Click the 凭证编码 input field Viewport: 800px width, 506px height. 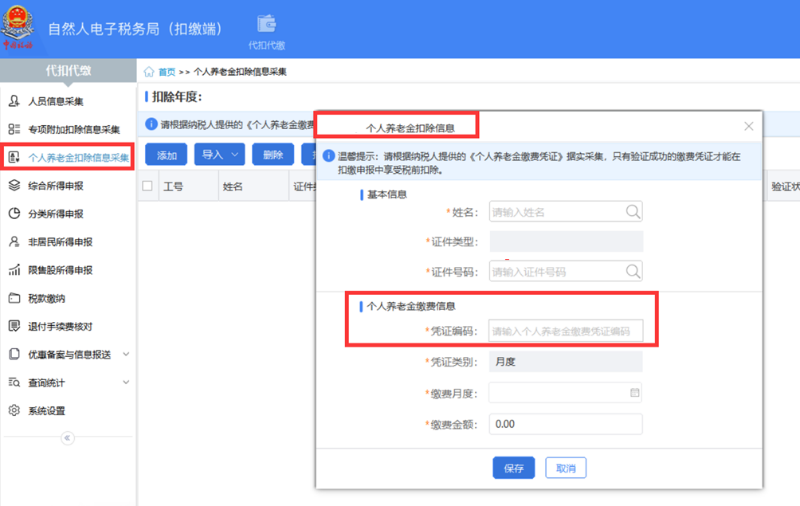click(x=565, y=332)
